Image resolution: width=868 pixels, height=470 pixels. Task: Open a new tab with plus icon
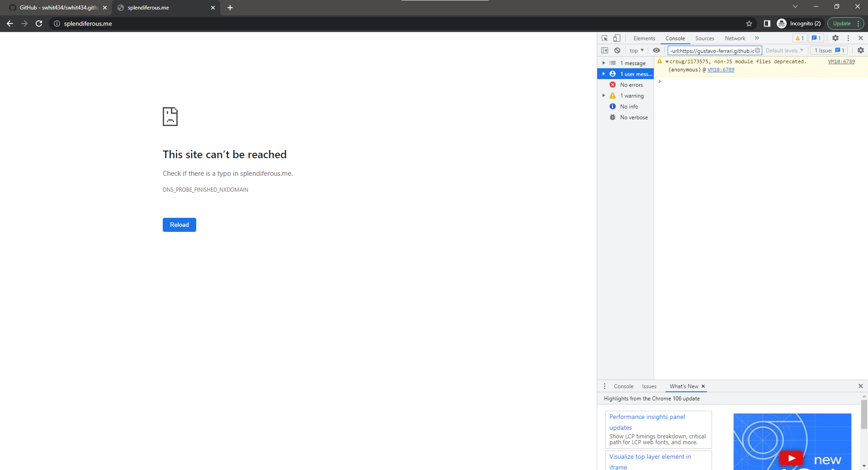pos(230,8)
